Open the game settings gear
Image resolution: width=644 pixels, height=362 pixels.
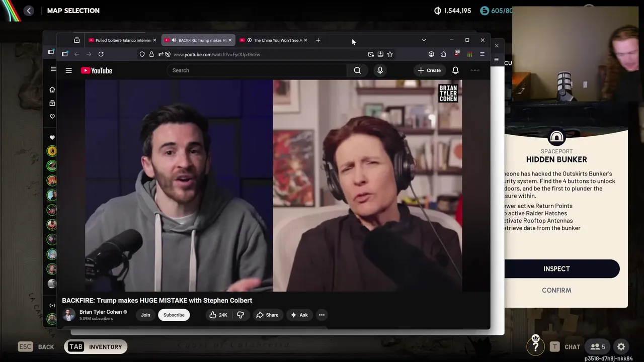[621, 346]
